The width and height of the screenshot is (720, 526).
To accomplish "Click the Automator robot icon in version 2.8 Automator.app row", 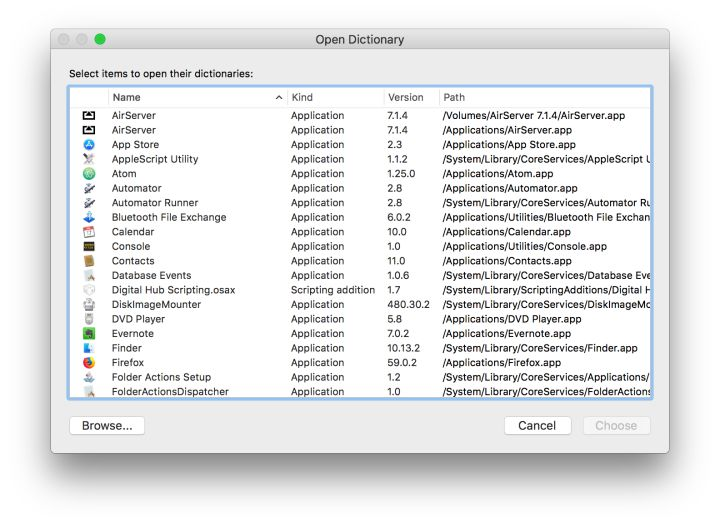I will click(89, 189).
